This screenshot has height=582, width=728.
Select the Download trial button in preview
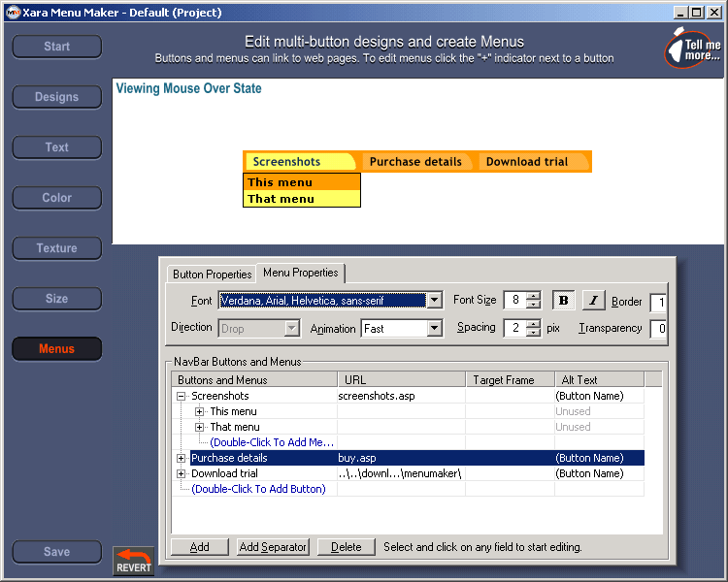point(527,162)
